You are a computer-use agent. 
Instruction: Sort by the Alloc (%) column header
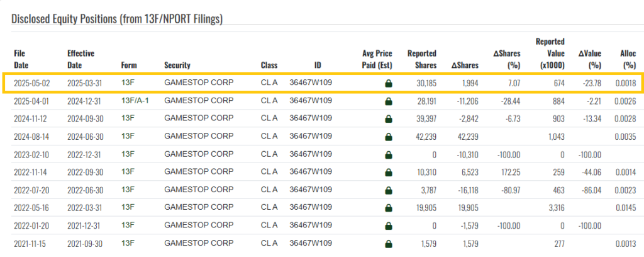click(628, 59)
